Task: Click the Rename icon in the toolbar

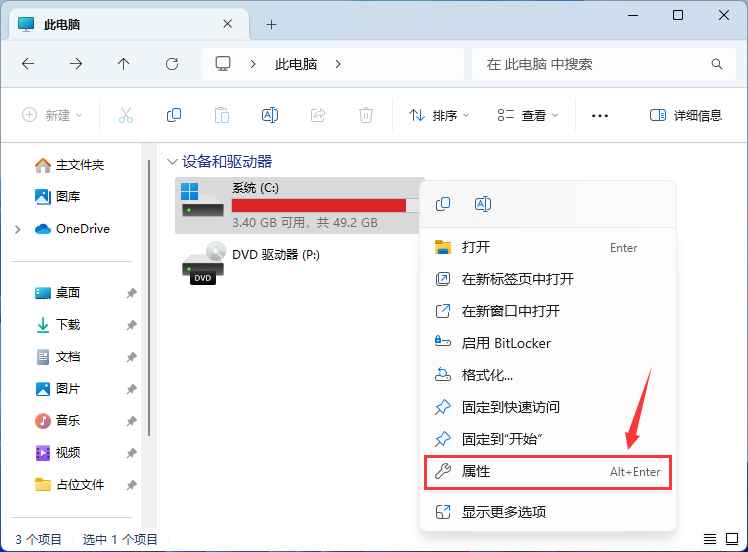Action: pyautogui.click(x=270, y=115)
